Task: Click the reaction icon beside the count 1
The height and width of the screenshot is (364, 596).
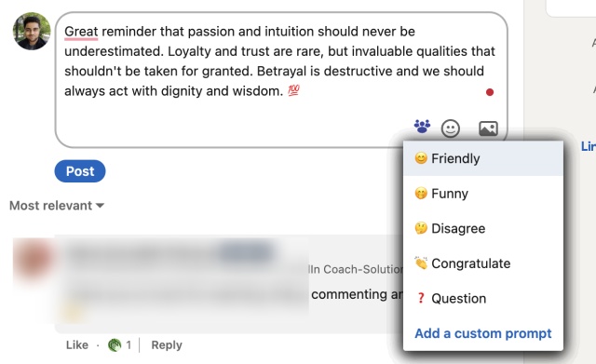Action: point(115,345)
